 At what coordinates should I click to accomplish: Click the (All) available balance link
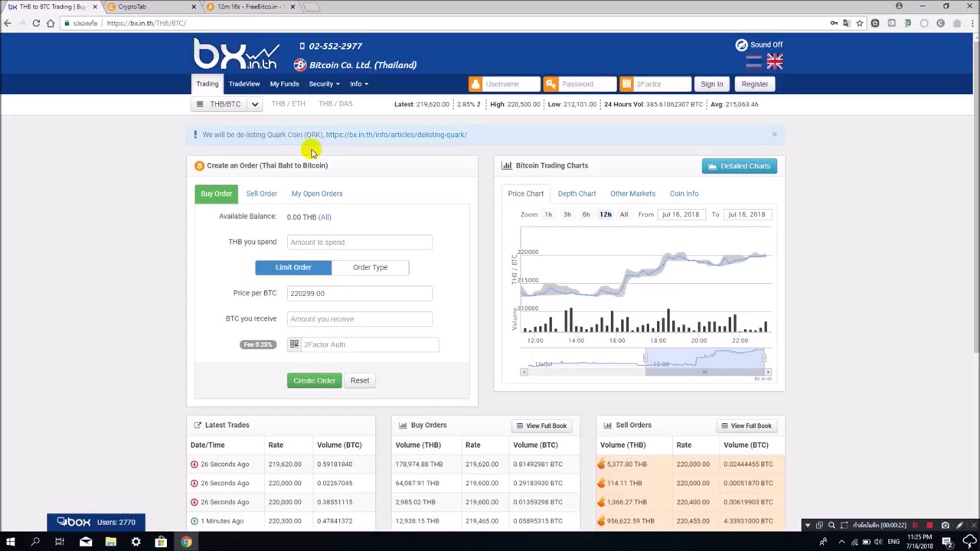325,217
